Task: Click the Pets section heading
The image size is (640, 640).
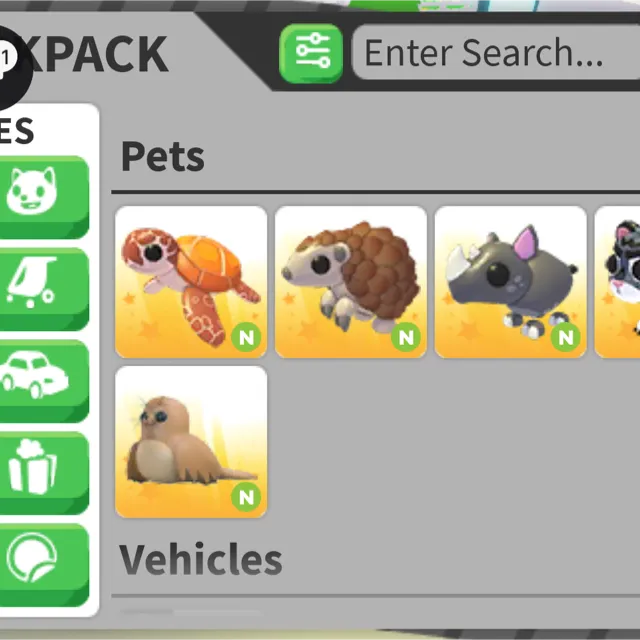Action: tap(162, 156)
